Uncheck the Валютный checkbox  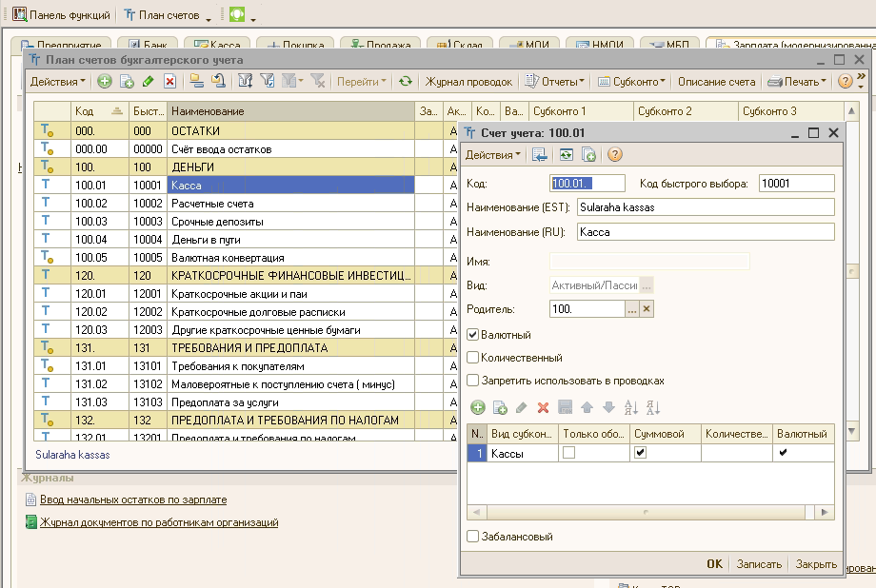point(473,335)
